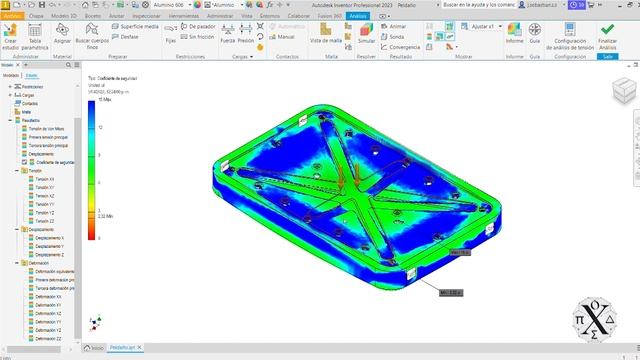640x360 pixels.
Task: Select the De pasador restriction
Action: (x=198, y=26)
